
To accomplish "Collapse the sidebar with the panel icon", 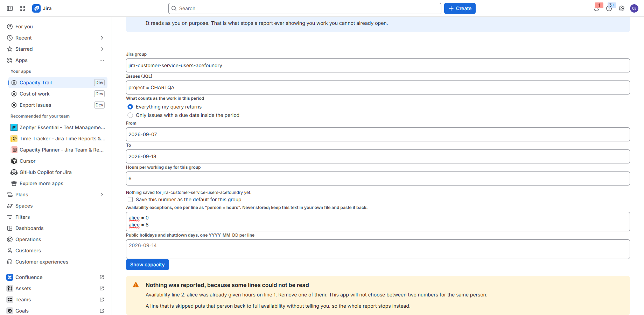I will point(10,8).
